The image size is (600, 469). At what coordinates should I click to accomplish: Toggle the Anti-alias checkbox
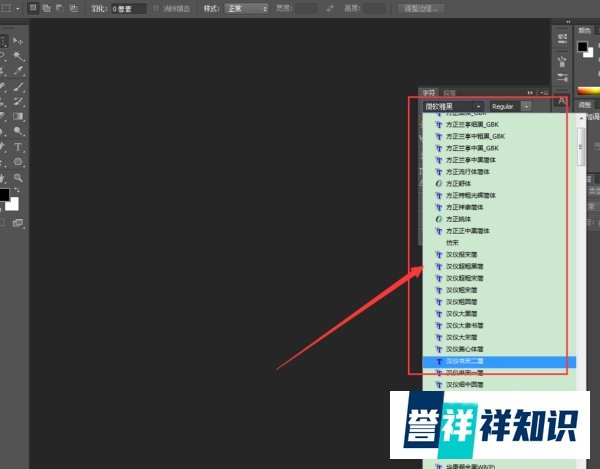click(156, 8)
